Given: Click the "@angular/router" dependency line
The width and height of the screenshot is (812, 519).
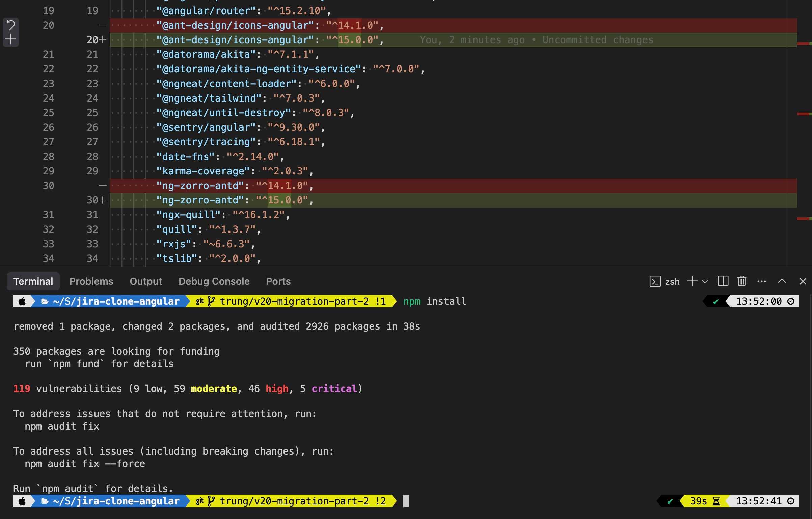Looking at the screenshot, I should [x=243, y=11].
